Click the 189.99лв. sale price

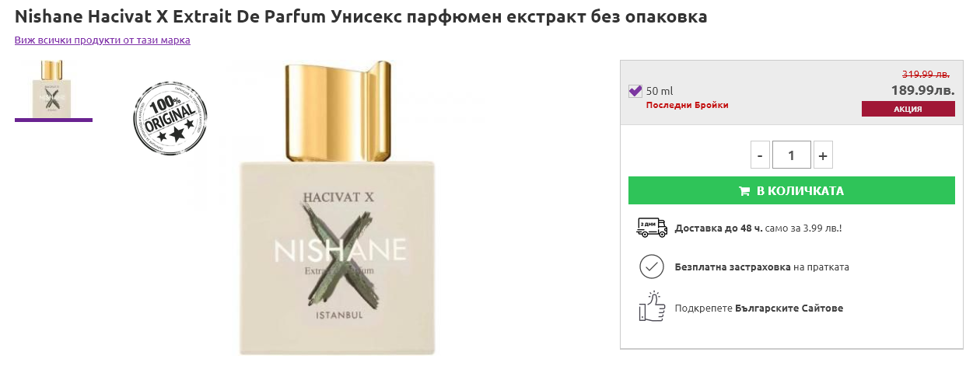pyautogui.click(x=922, y=90)
